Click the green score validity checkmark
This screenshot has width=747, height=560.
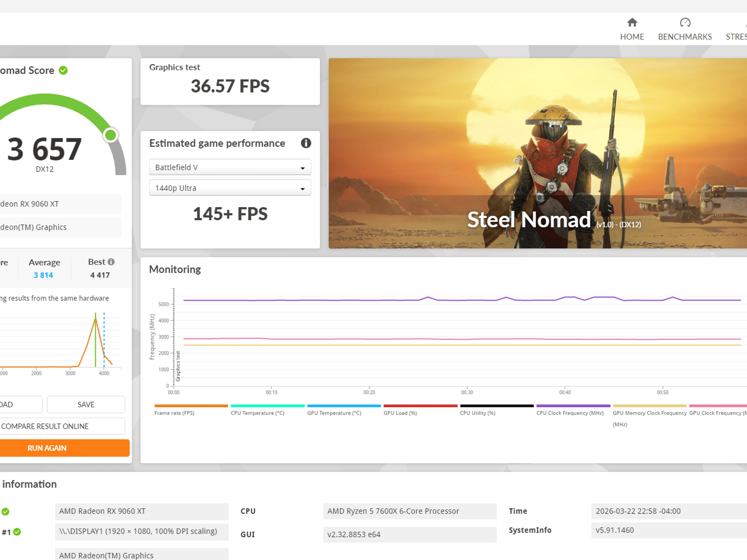click(x=63, y=70)
